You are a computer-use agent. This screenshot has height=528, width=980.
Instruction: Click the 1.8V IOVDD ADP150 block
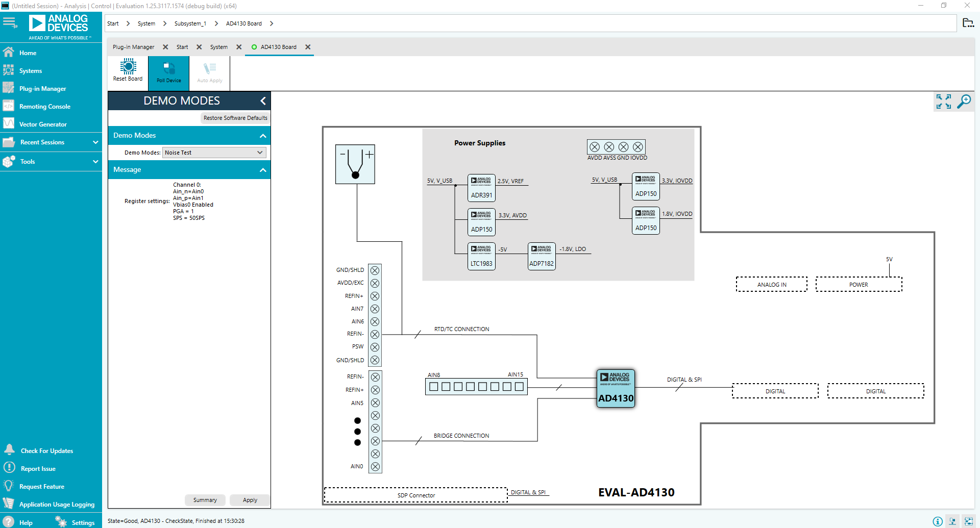[x=646, y=220]
